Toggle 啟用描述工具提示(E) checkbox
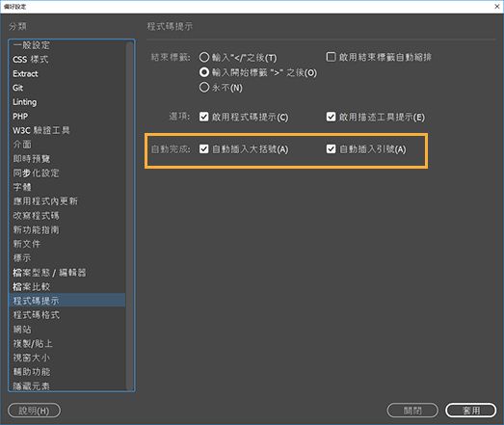 pyautogui.click(x=331, y=117)
